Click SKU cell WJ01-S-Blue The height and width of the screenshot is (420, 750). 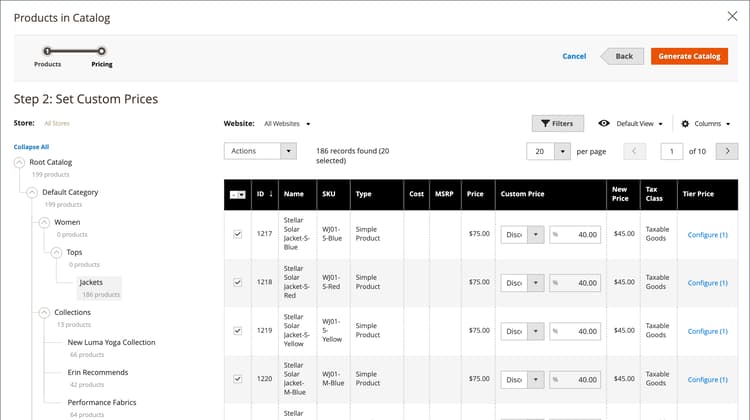click(332, 234)
